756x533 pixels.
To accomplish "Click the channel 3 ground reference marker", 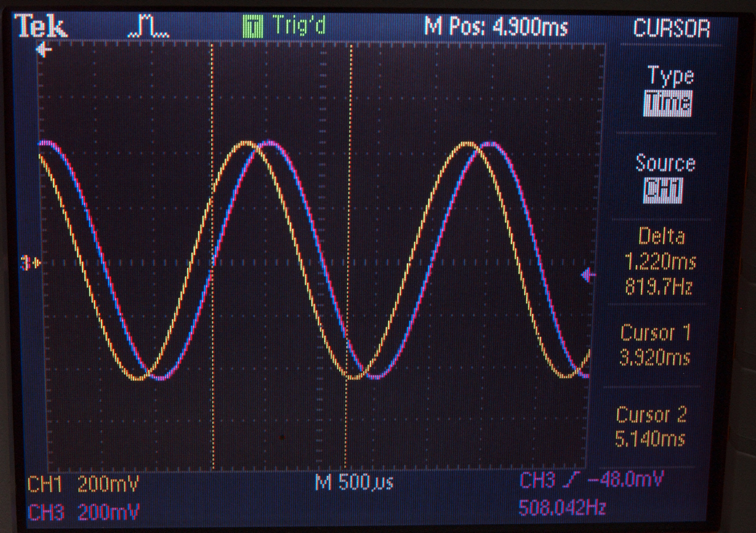I will (x=31, y=264).
